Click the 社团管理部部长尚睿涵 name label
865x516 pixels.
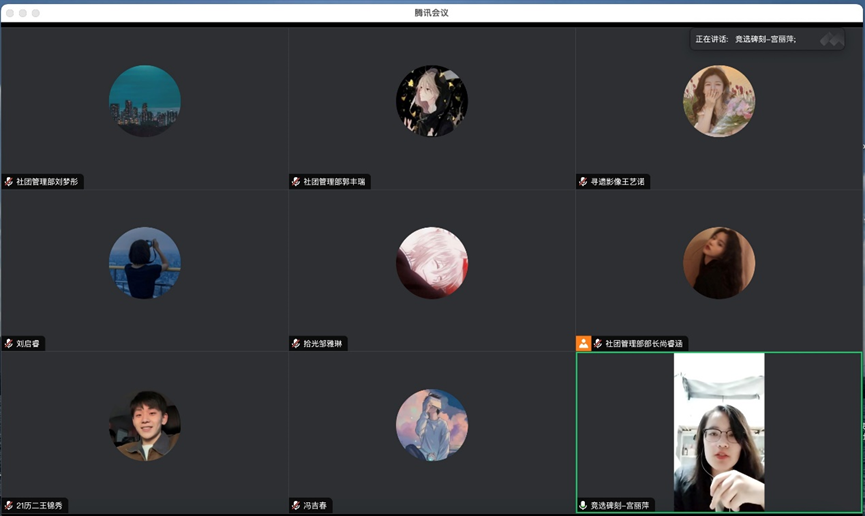[643, 344]
